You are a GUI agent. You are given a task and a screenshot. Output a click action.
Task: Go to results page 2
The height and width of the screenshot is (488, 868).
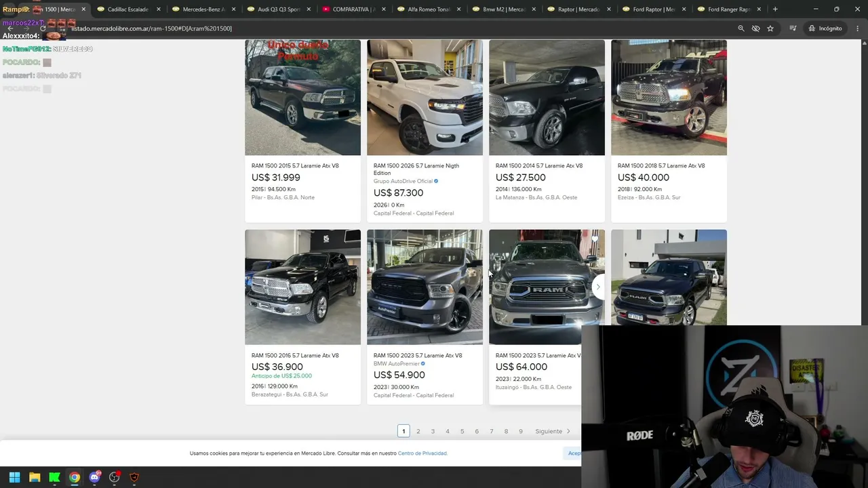[418, 432]
